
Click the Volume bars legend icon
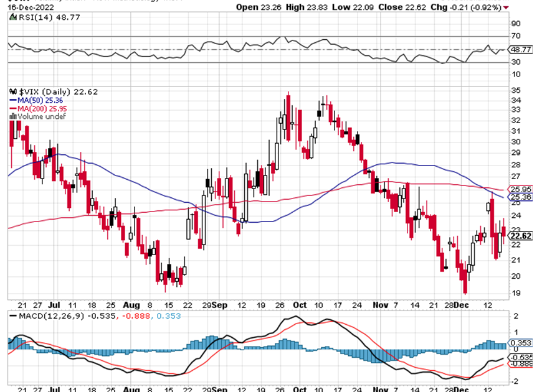(x=11, y=116)
